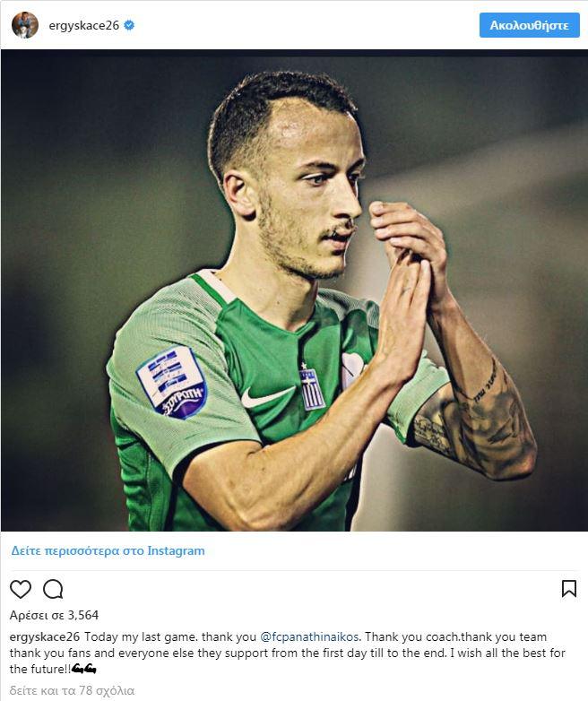This screenshot has width=588, height=701.
Task: Click ergyskace26 username in caption
Action: click(45, 636)
